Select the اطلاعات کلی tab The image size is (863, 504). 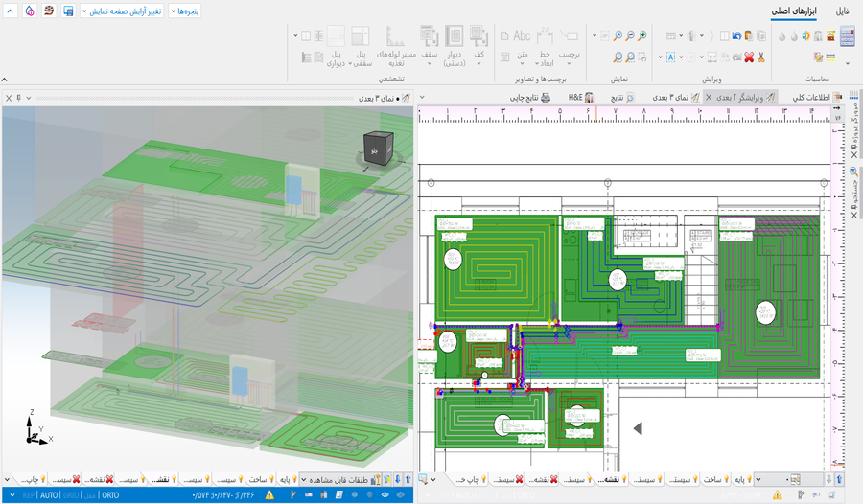[811, 98]
